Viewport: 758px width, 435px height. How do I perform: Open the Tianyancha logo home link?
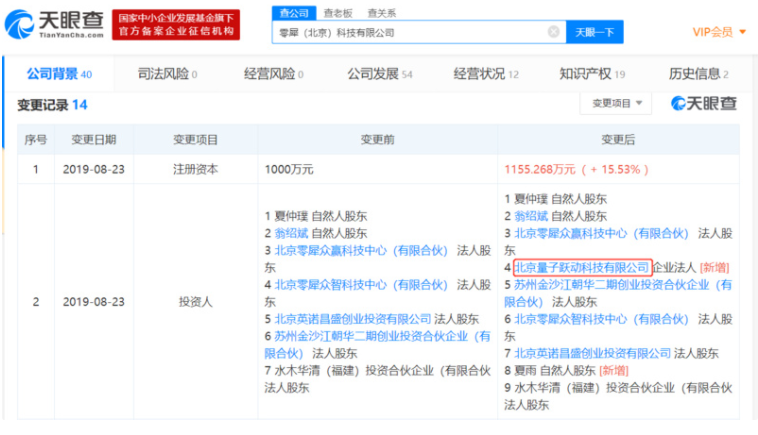54,24
